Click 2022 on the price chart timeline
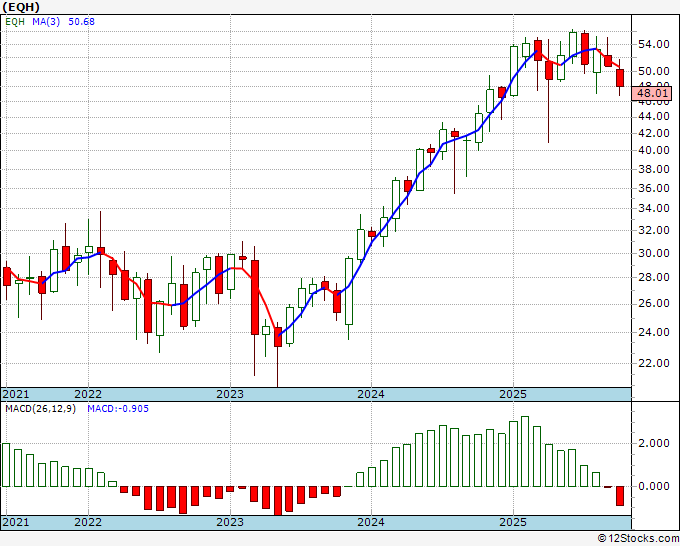The image size is (680, 546). (88, 394)
